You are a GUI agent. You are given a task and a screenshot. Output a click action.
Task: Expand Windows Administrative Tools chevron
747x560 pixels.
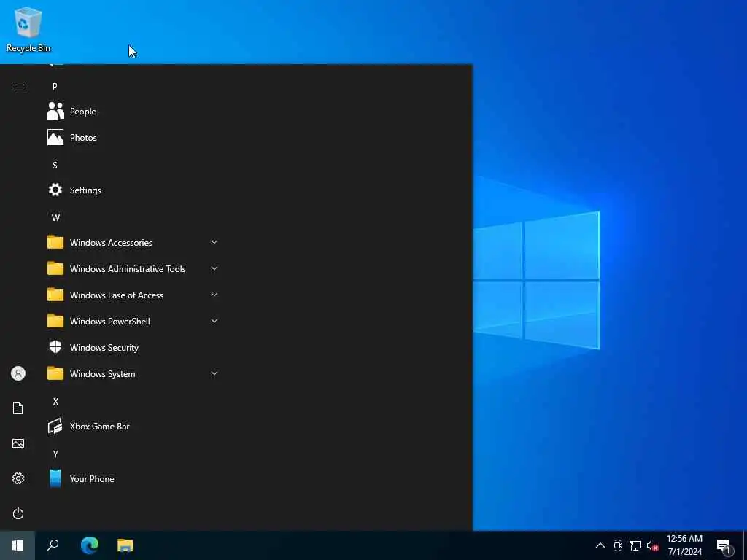pyautogui.click(x=214, y=268)
